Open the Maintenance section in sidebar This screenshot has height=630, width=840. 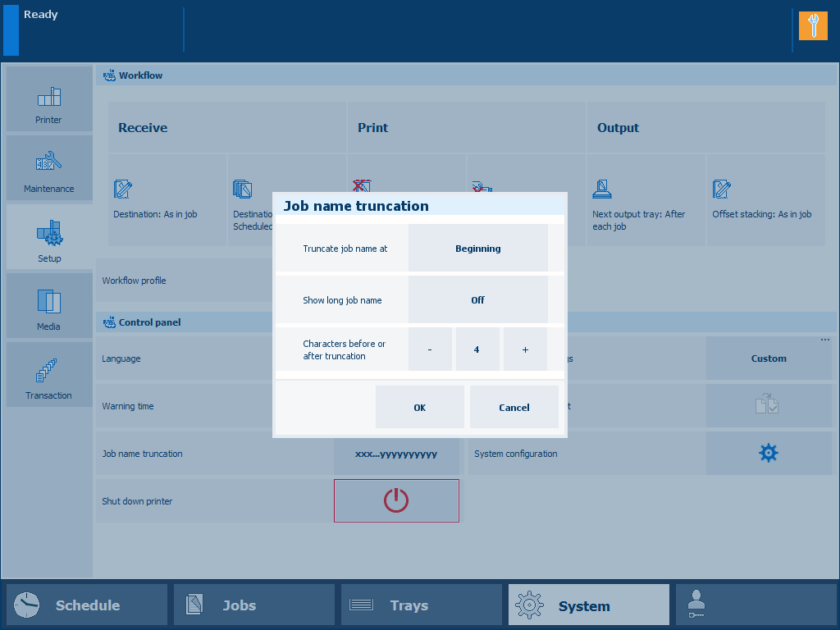[x=49, y=169]
